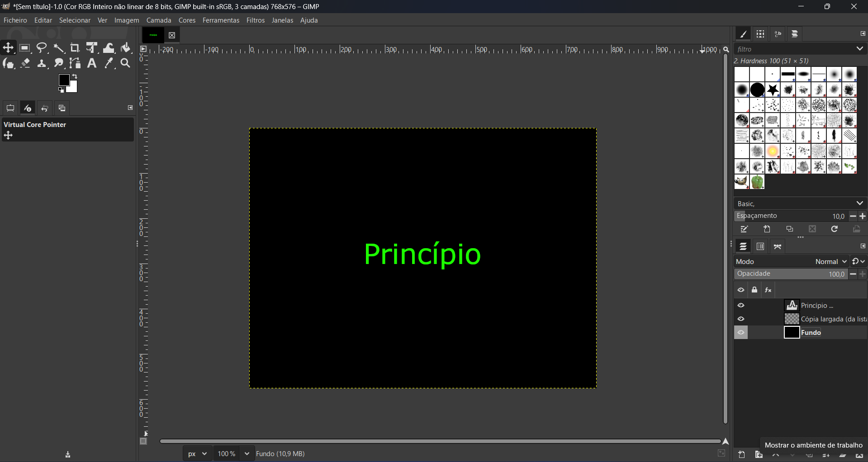Open the Camada menu
The width and height of the screenshot is (868, 462).
click(159, 20)
